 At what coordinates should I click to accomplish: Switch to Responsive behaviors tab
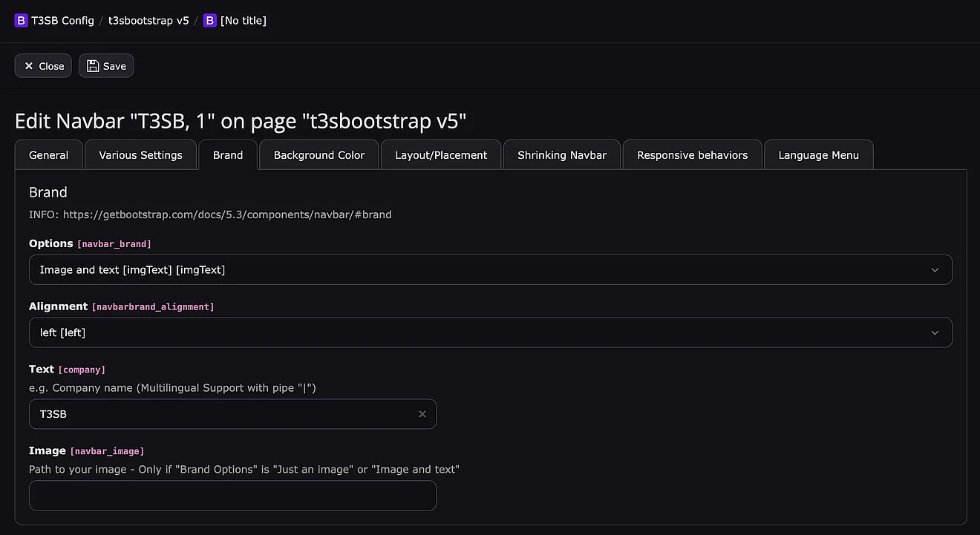(x=692, y=155)
